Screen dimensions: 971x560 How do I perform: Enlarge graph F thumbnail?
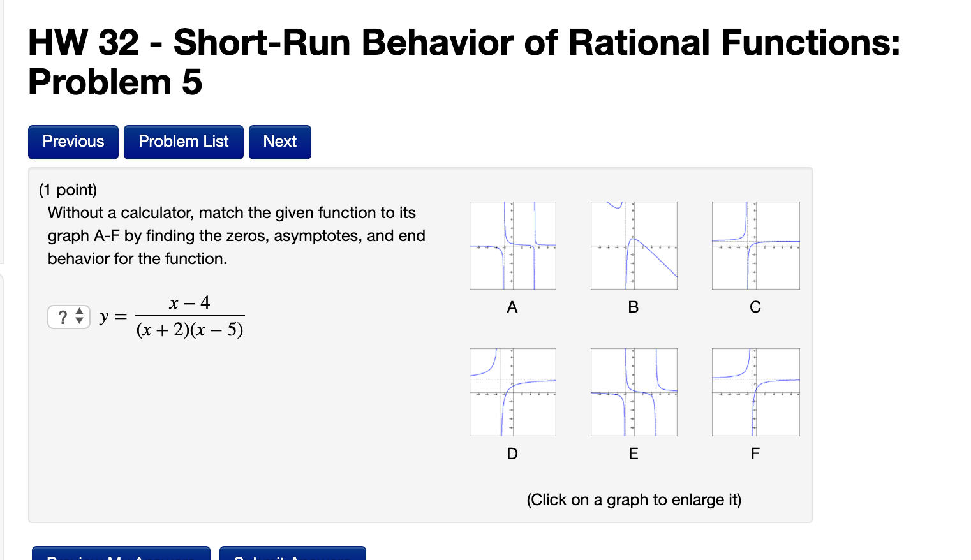pos(755,392)
